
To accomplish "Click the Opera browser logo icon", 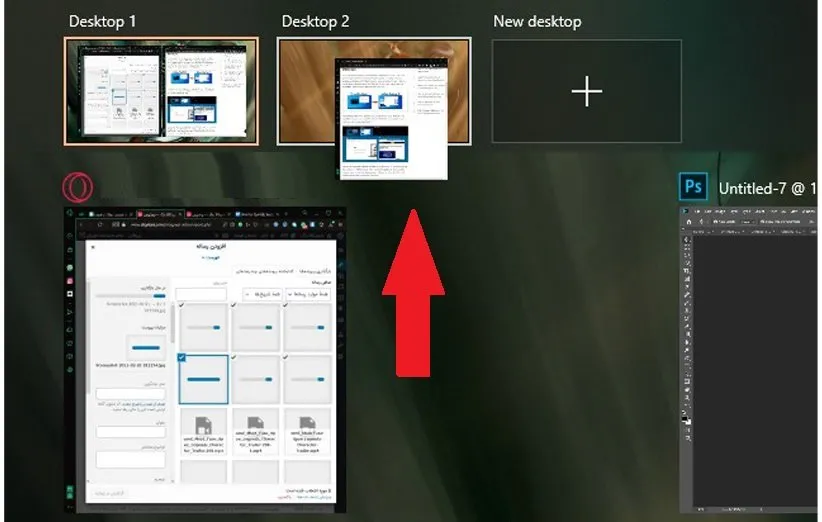I will [x=78, y=188].
